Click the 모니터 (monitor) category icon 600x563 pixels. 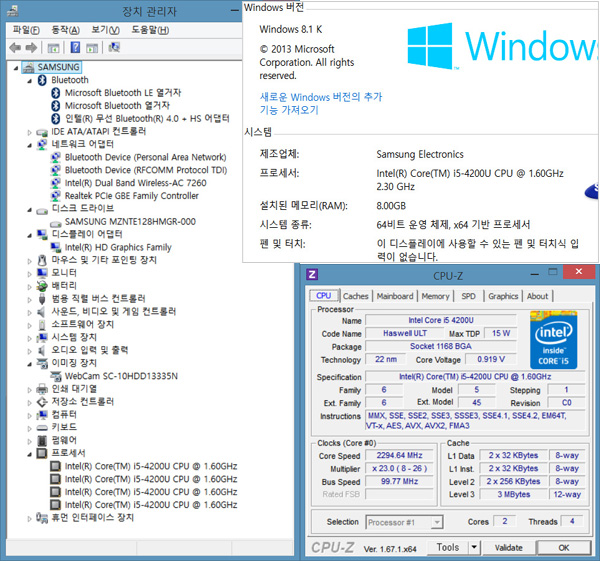42,273
